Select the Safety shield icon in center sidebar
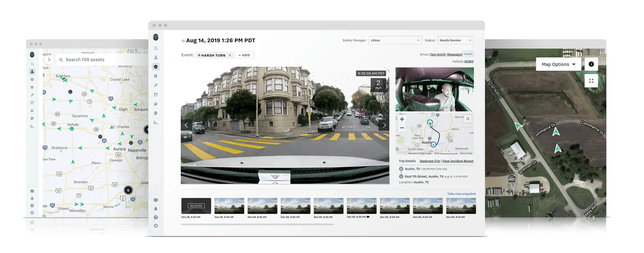The height and width of the screenshot is (253, 644). (156, 67)
